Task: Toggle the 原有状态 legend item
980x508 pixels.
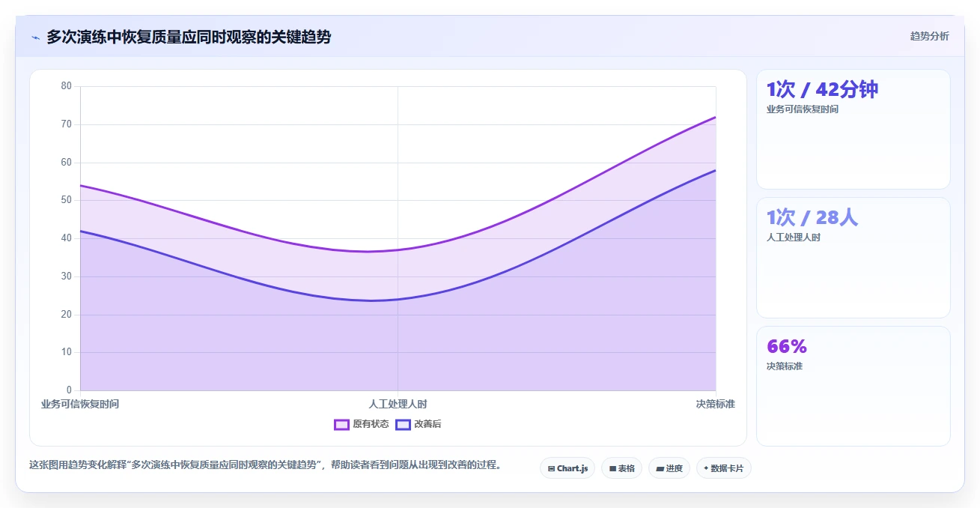Action: 362,424
